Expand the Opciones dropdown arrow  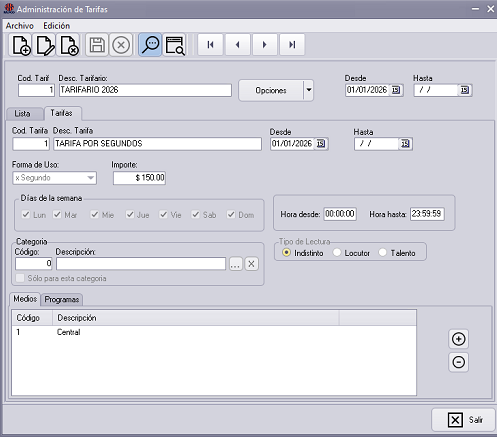pyautogui.click(x=309, y=90)
